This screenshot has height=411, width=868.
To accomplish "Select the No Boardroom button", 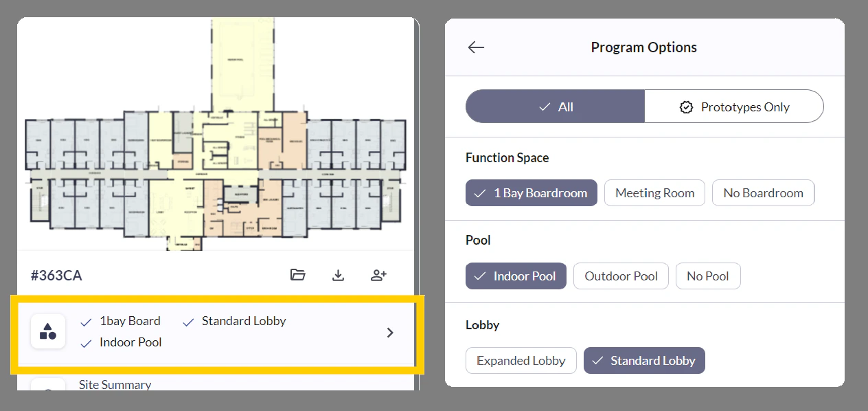I will pyautogui.click(x=763, y=192).
